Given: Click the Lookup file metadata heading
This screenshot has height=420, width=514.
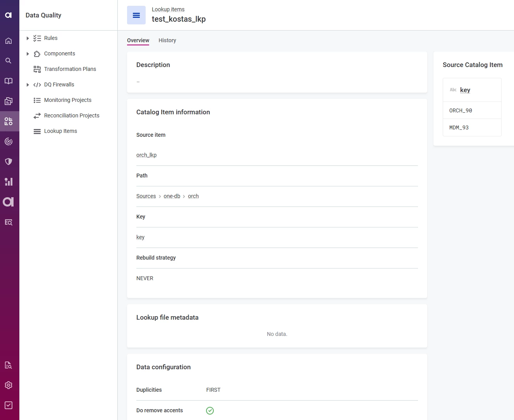Looking at the screenshot, I should coord(167,317).
